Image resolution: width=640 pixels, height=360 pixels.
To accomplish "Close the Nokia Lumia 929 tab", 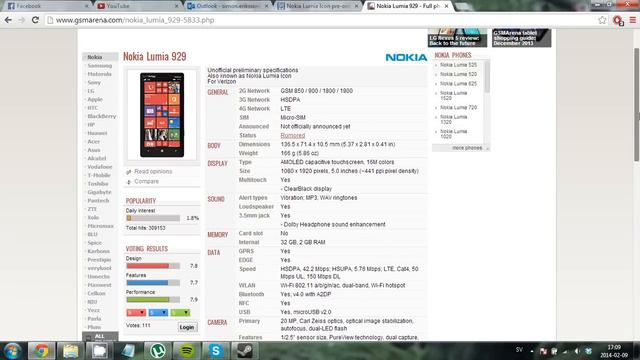I will pos(446,6).
